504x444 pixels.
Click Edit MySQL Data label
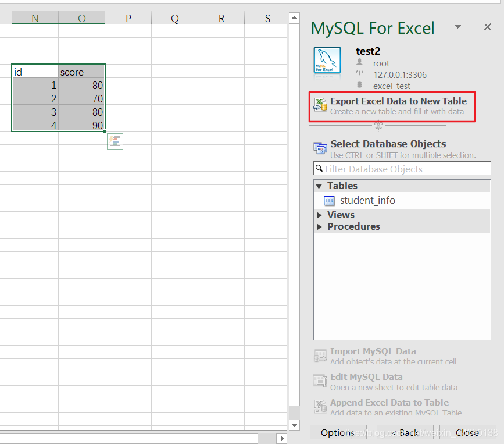[x=366, y=376]
